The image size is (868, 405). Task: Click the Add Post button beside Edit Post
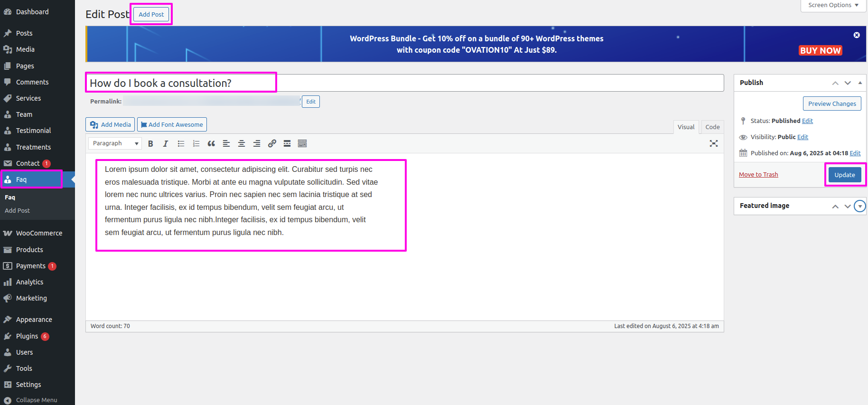click(151, 14)
